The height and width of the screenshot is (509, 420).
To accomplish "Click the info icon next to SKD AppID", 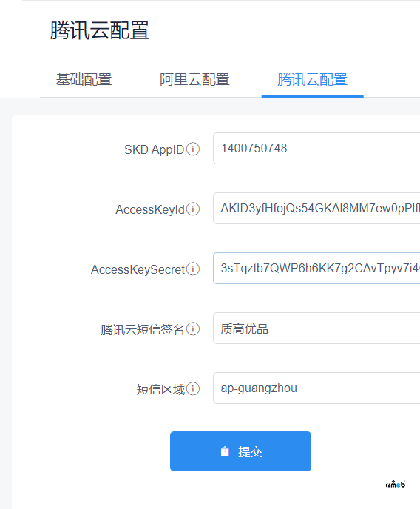I will coord(193,149).
